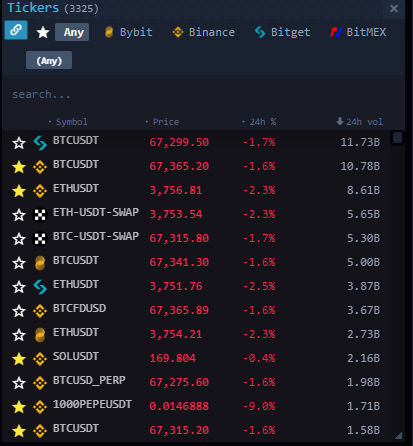
Task: Click Bitget logo on ETHUSDT 3,751.76 row
Action: pos(40,287)
